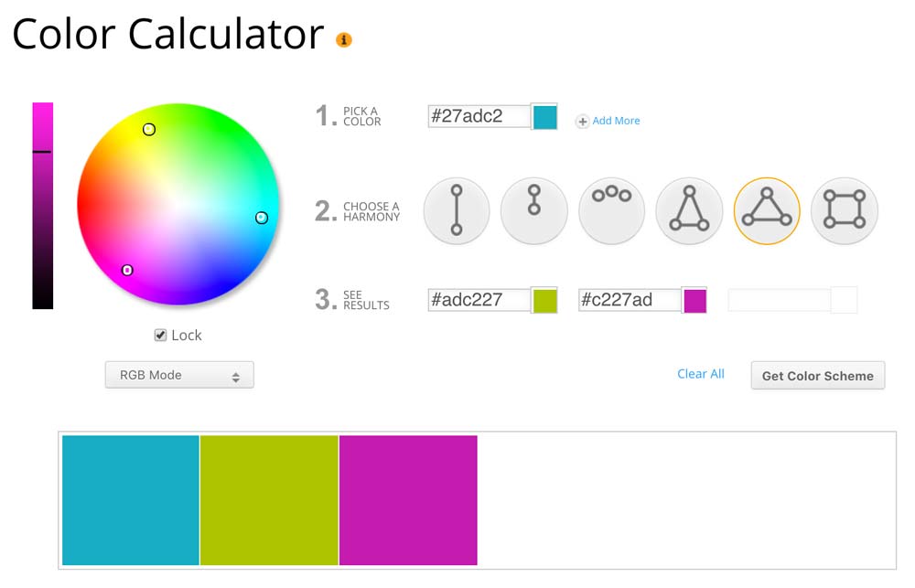Choose the tetradic square harmony icon

(844, 210)
